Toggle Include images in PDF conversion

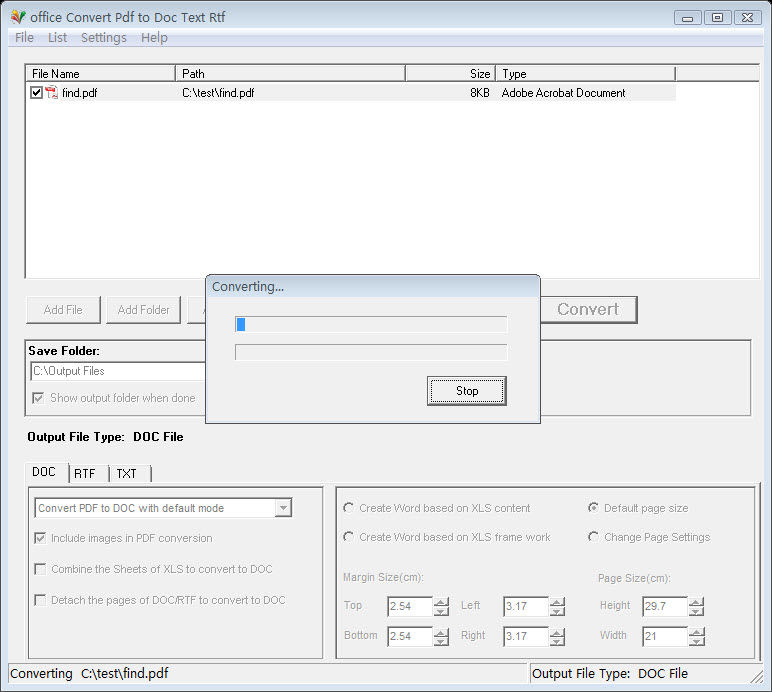[40, 538]
